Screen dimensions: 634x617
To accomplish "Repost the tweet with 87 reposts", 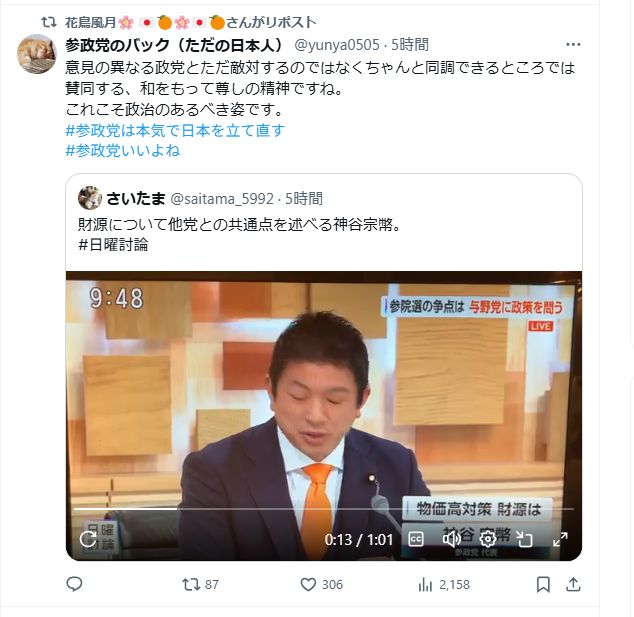I will 200,584.
